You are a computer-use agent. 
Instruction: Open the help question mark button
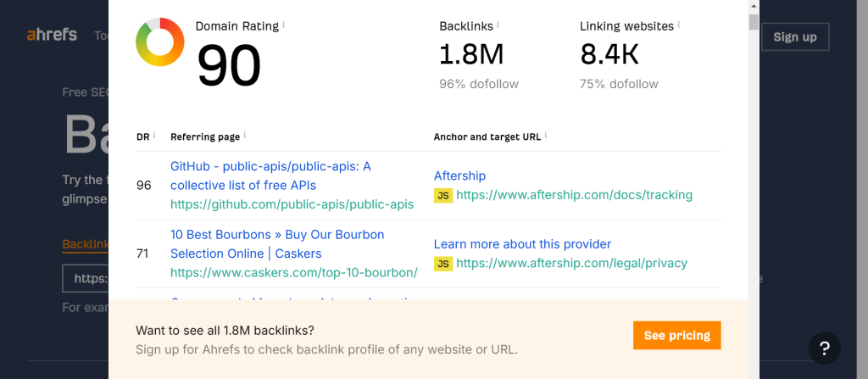point(824,348)
